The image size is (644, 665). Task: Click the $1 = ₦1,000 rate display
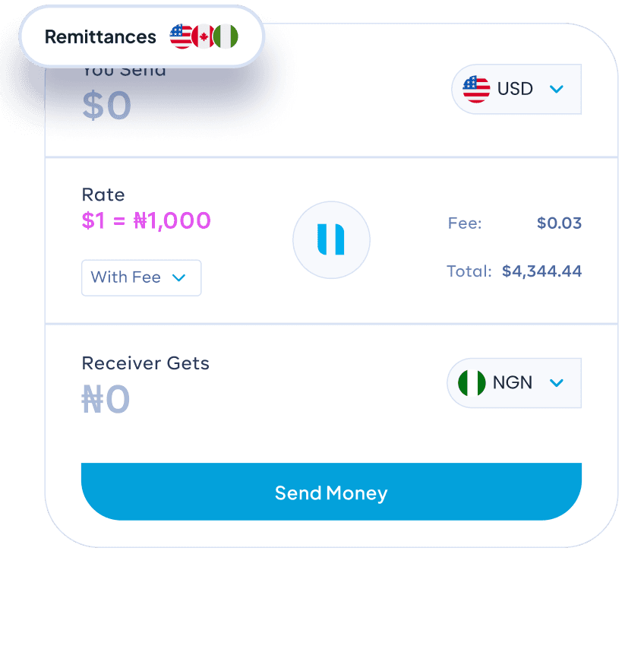click(x=146, y=221)
